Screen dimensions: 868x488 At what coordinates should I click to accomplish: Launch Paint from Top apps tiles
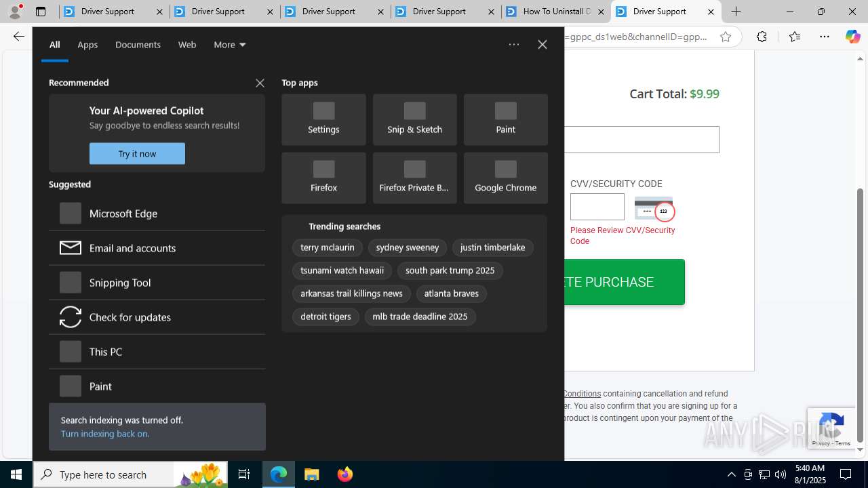[x=505, y=120]
